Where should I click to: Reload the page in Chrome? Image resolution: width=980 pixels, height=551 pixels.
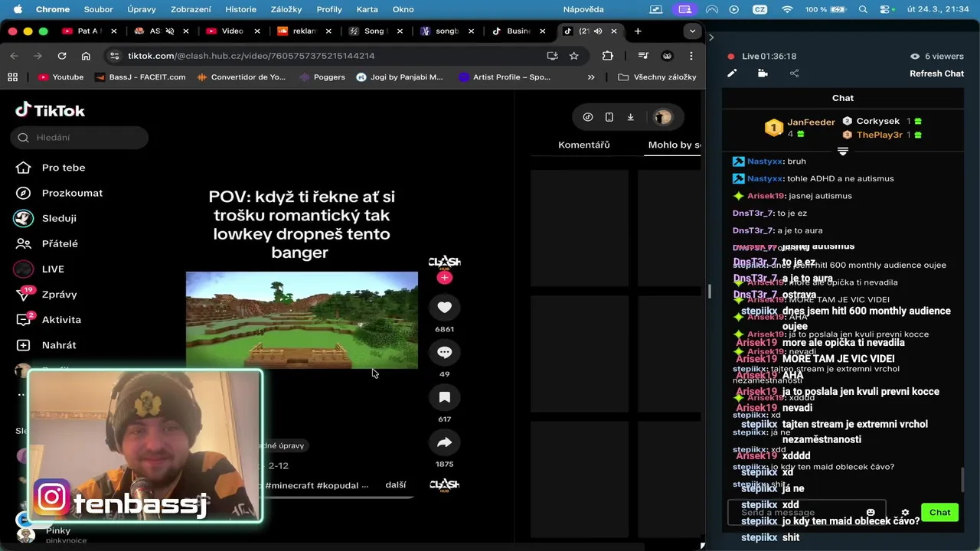click(62, 56)
